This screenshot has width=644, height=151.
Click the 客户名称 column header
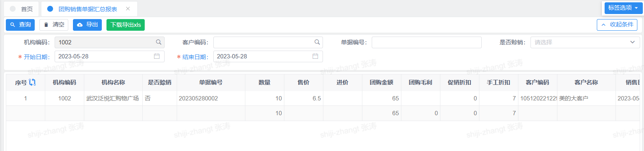[586, 83]
